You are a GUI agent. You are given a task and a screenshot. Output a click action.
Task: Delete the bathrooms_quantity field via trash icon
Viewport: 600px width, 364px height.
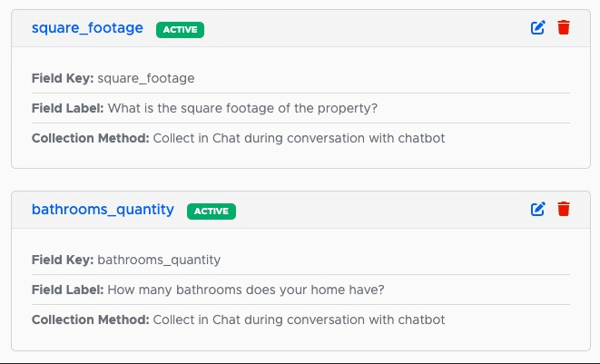(564, 209)
